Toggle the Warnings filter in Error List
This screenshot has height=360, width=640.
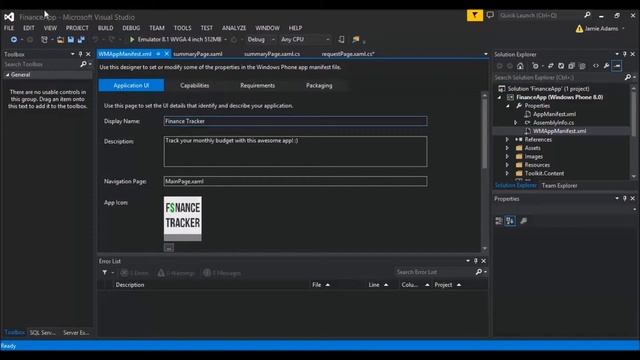pyautogui.click(x=176, y=273)
